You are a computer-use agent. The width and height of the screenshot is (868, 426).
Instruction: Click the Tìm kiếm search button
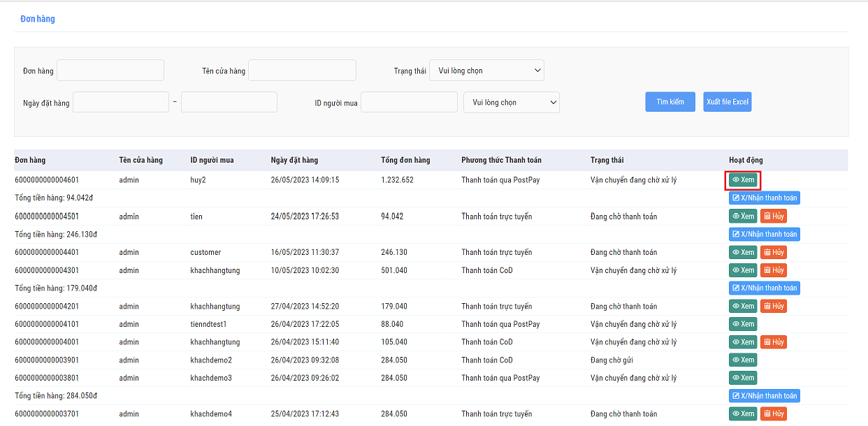coord(670,102)
